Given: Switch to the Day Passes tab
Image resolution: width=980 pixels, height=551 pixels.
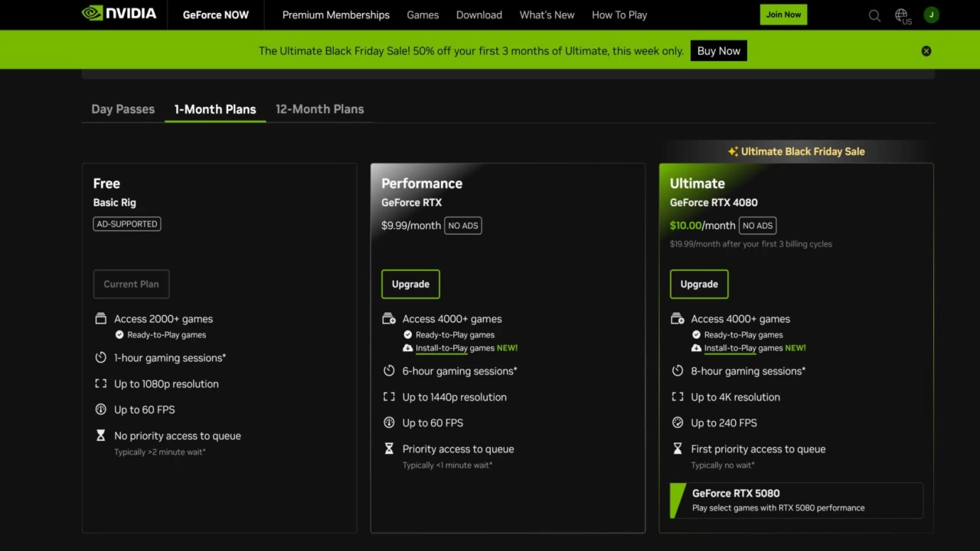Looking at the screenshot, I should tap(122, 109).
